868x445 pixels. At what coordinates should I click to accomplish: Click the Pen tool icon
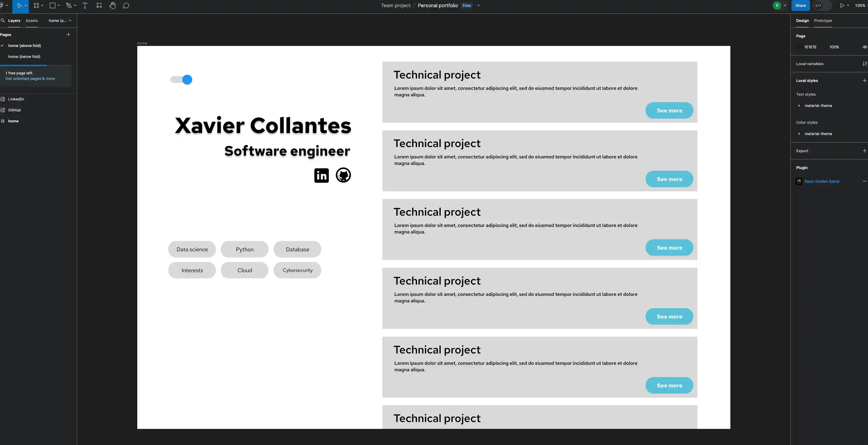(69, 5)
